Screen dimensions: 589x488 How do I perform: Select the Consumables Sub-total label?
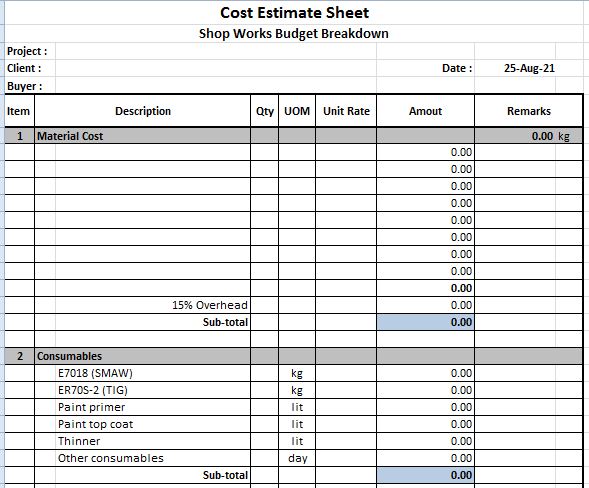pyautogui.click(x=143, y=475)
